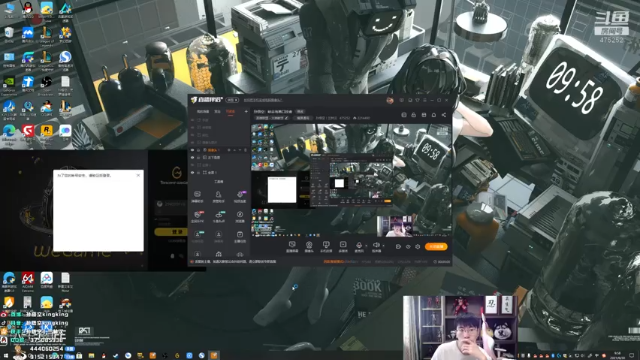Add a new scene with the plus icon
Image resolution: width=640 pixels, height=360 pixels.
click(x=246, y=111)
